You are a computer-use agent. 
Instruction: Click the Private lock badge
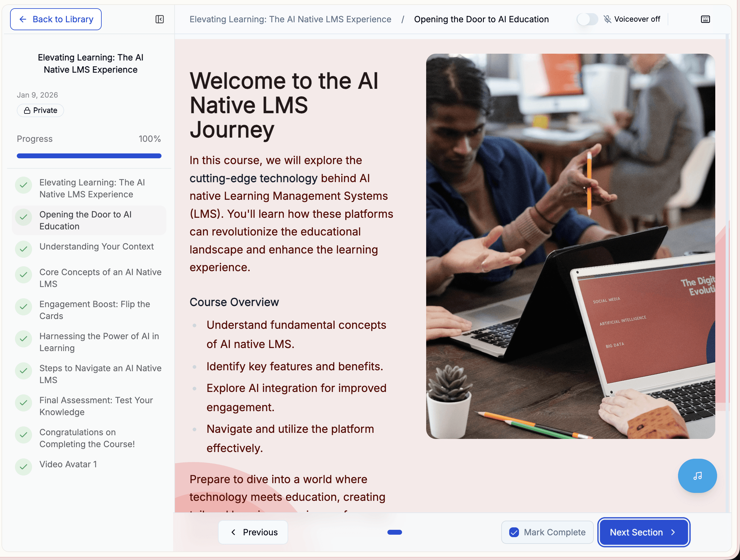(x=41, y=110)
